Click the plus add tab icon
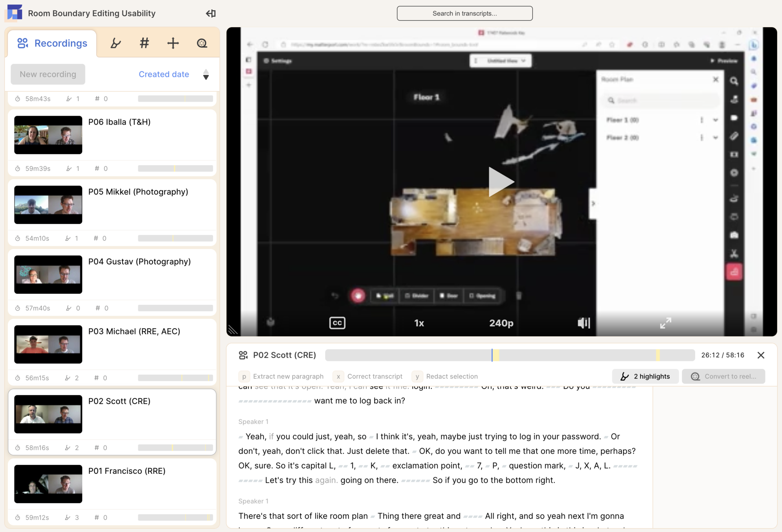Image resolution: width=782 pixels, height=532 pixels. click(173, 43)
